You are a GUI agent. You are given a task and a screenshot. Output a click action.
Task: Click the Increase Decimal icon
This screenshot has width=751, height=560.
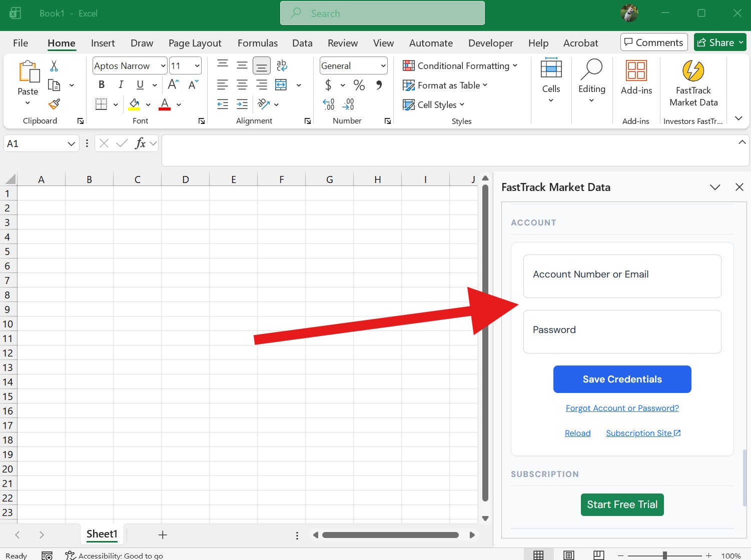[x=329, y=104]
